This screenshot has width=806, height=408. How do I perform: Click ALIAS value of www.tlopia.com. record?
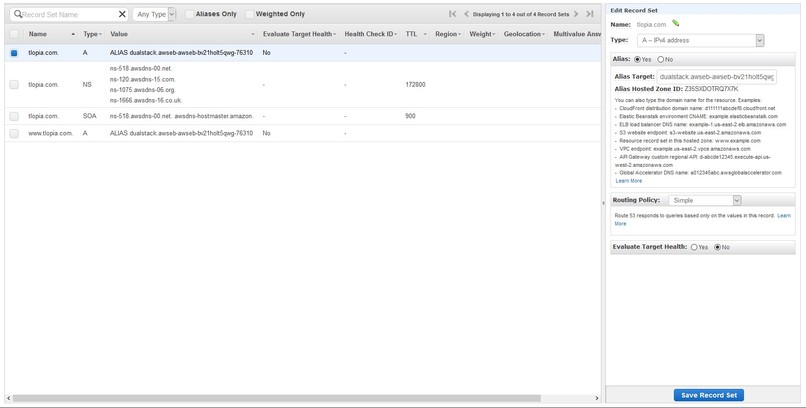coord(181,133)
